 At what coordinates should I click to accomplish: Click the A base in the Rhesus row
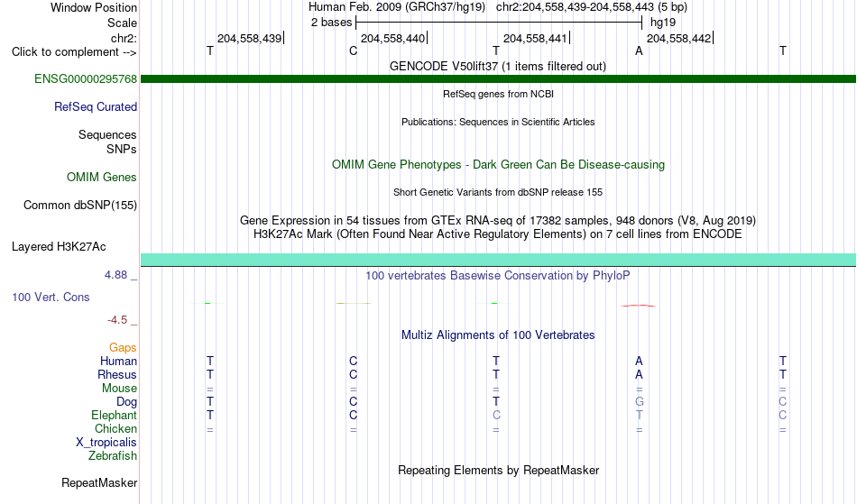click(639, 375)
